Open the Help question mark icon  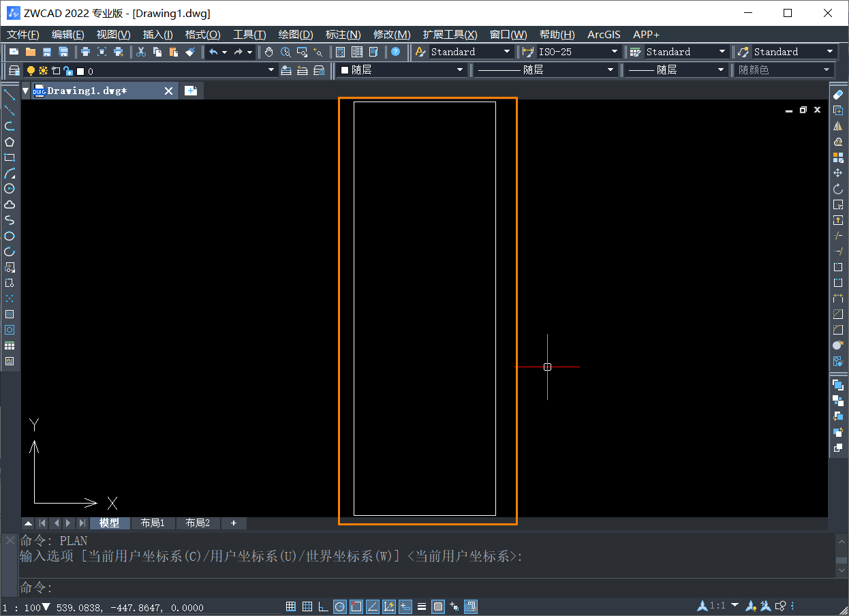pos(396,52)
